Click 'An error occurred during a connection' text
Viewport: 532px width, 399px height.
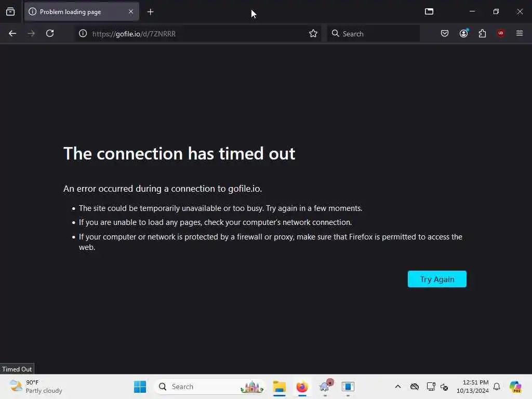(163, 189)
